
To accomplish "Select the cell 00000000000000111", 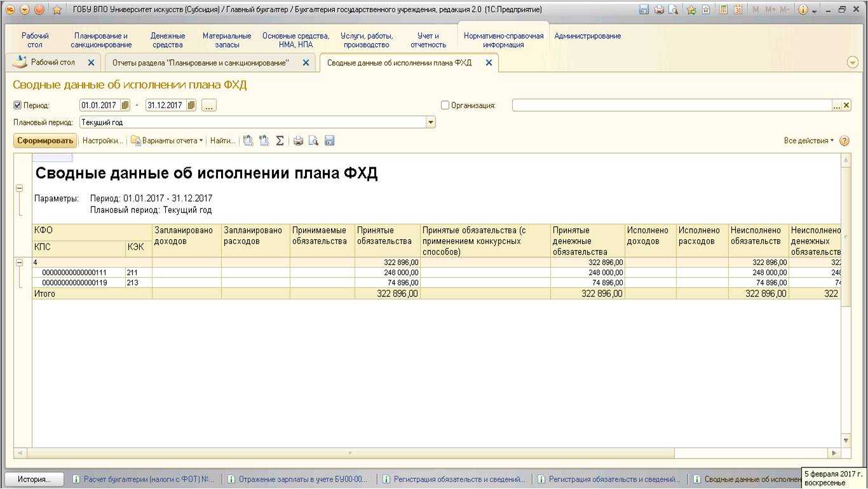I will tap(79, 272).
